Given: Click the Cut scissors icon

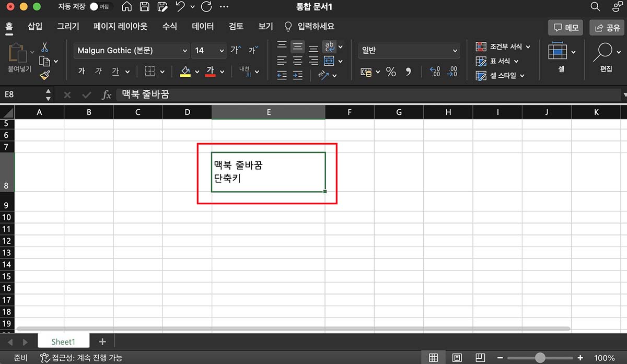Looking at the screenshot, I should 44,47.
